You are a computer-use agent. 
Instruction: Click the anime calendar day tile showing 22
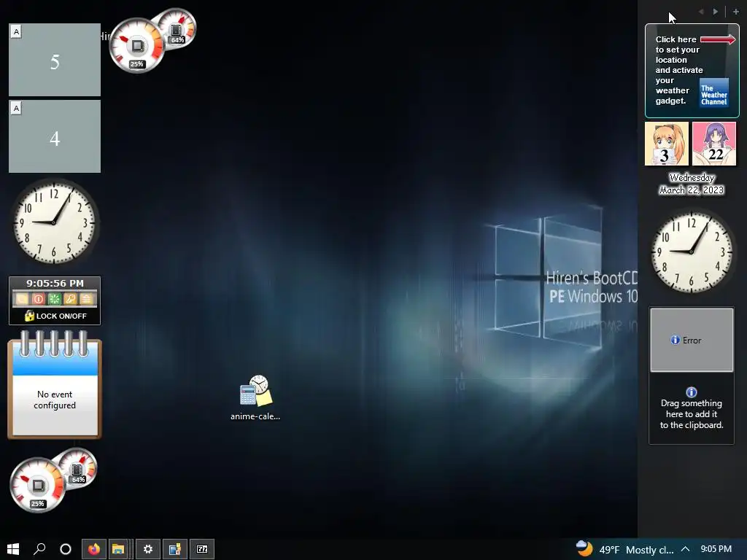[x=714, y=144]
